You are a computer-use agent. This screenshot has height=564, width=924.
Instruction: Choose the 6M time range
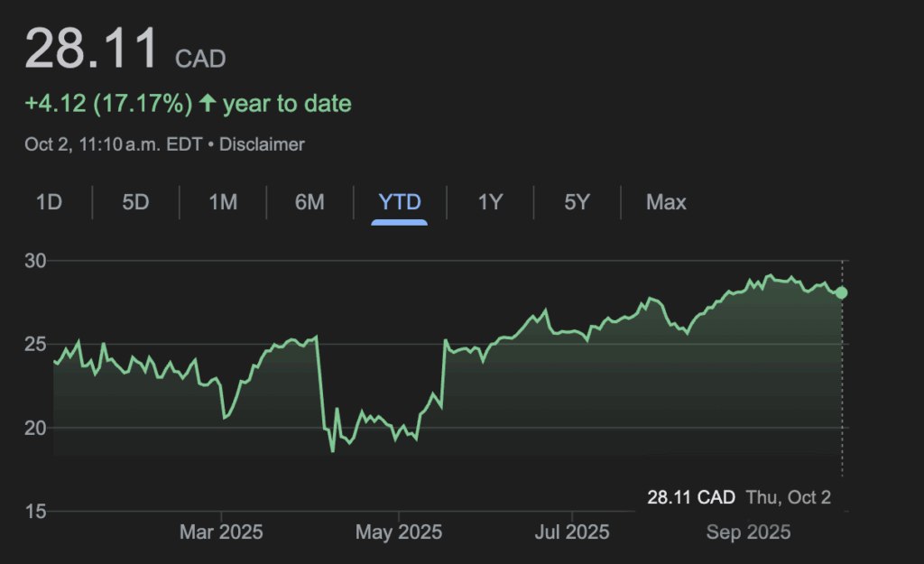click(x=310, y=202)
